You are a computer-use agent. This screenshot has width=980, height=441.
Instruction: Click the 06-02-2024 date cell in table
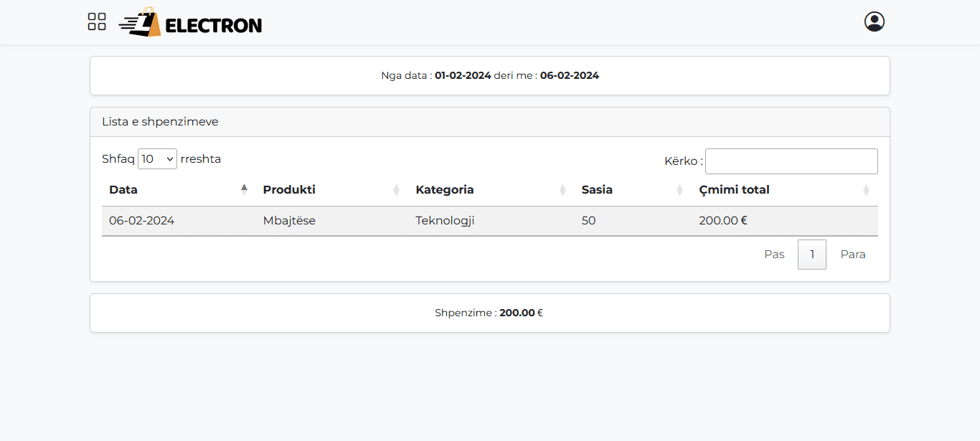point(141,221)
